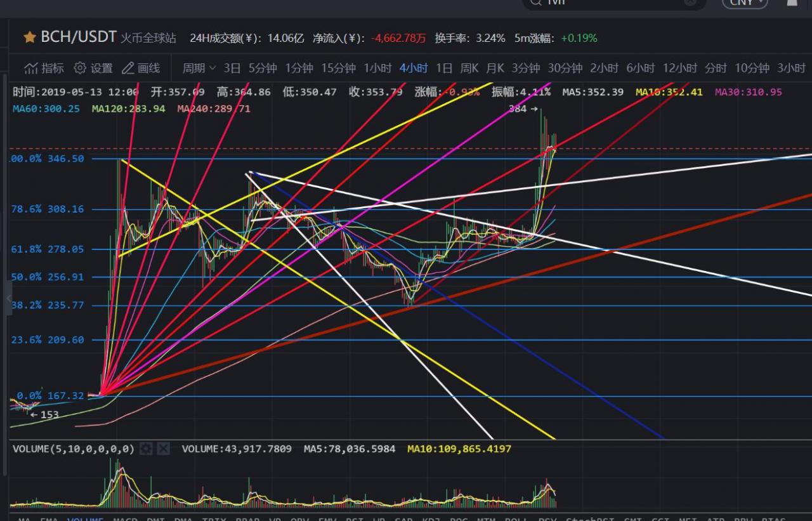The width and height of the screenshot is (812, 521).
Task: Click the VOLUME(5,10,0,0,0,0) indicator title
Action: 74,449
